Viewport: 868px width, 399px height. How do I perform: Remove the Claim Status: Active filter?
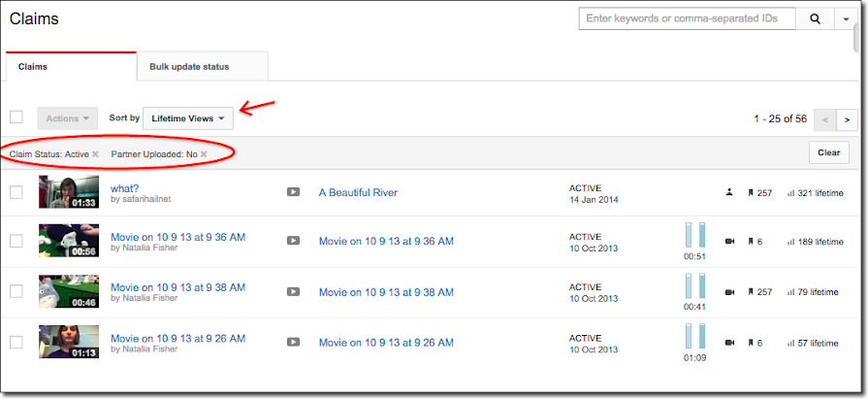tap(95, 153)
